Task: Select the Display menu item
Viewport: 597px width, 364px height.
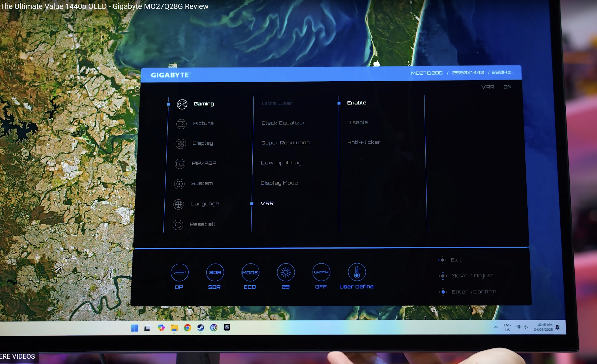Action: [x=203, y=143]
